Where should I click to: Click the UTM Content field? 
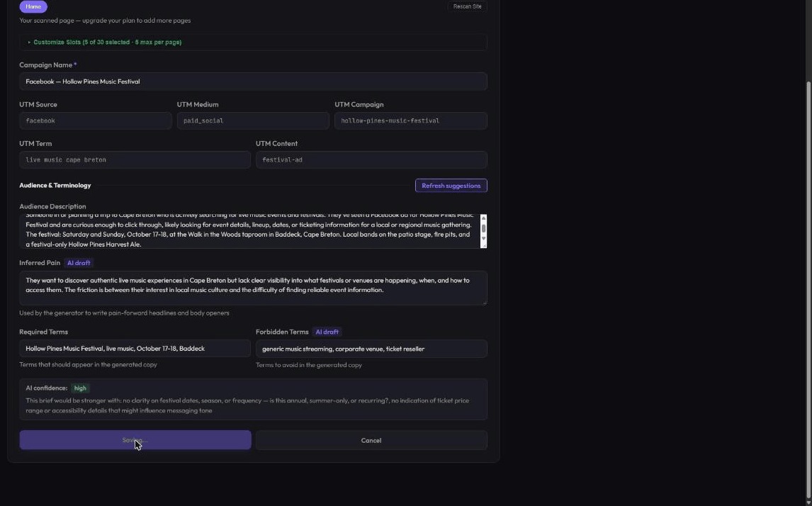[x=371, y=160]
